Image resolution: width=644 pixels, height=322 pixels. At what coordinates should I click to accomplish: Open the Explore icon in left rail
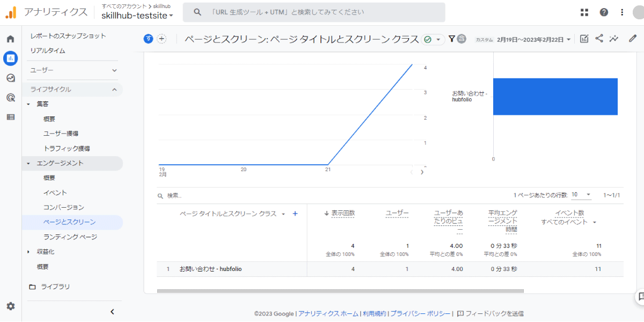[10, 78]
